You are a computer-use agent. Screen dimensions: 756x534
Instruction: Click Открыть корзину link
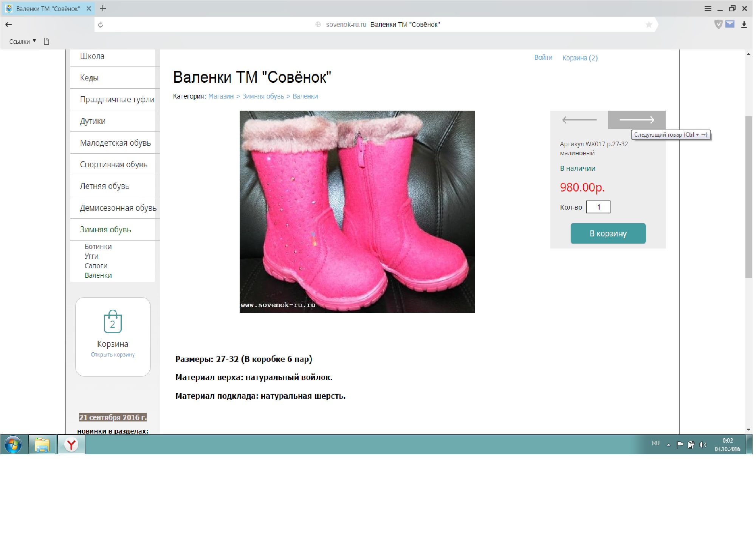click(113, 355)
